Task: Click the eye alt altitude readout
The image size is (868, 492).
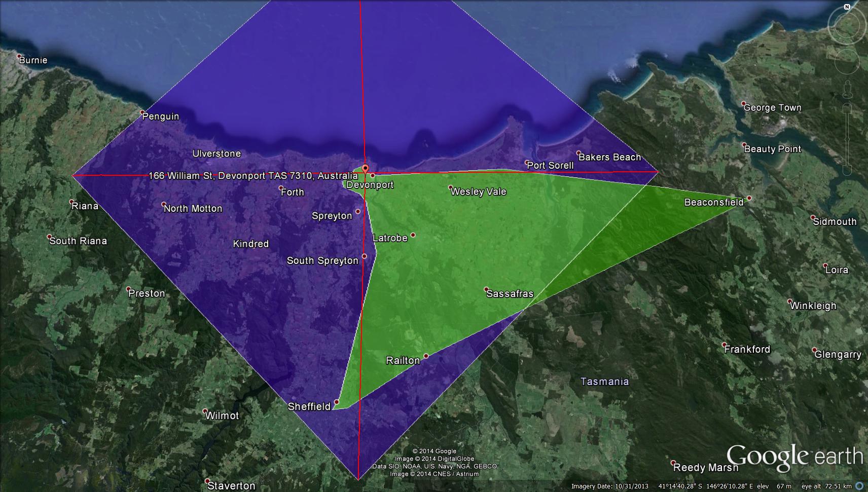Action: click(x=826, y=486)
